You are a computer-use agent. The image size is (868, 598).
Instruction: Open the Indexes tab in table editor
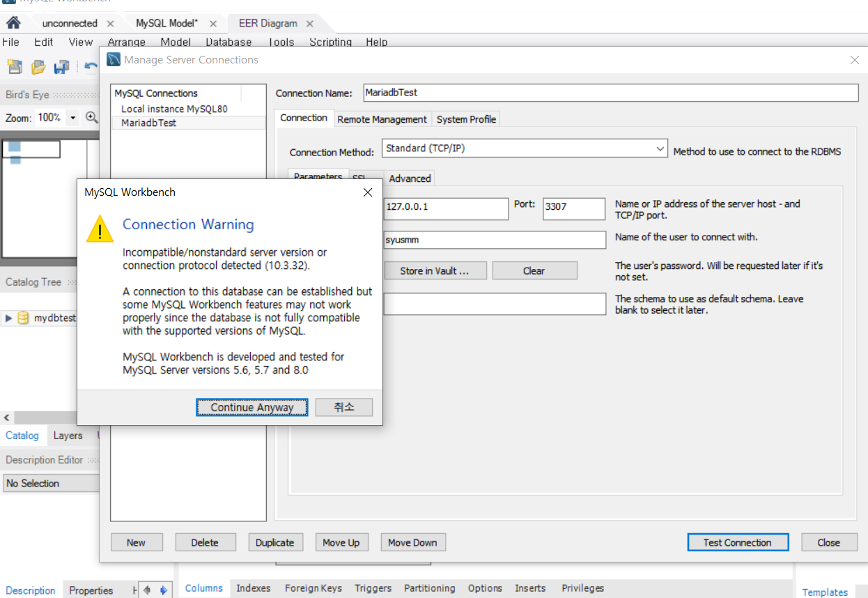click(254, 588)
